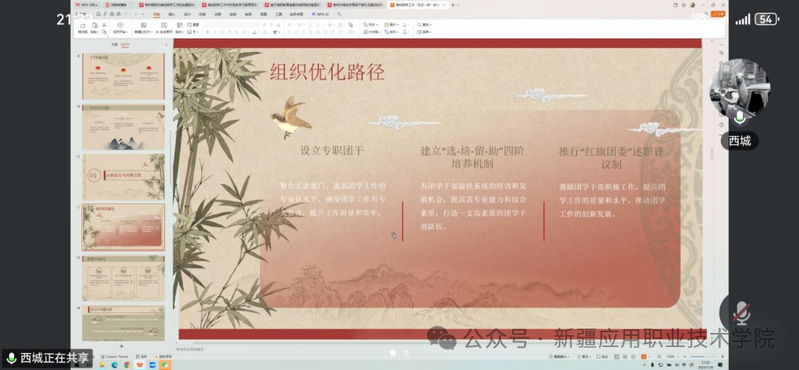This screenshot has width=799, height=370.
Task: Select the slide thumbnail below the current one
Action: [123, 278]
